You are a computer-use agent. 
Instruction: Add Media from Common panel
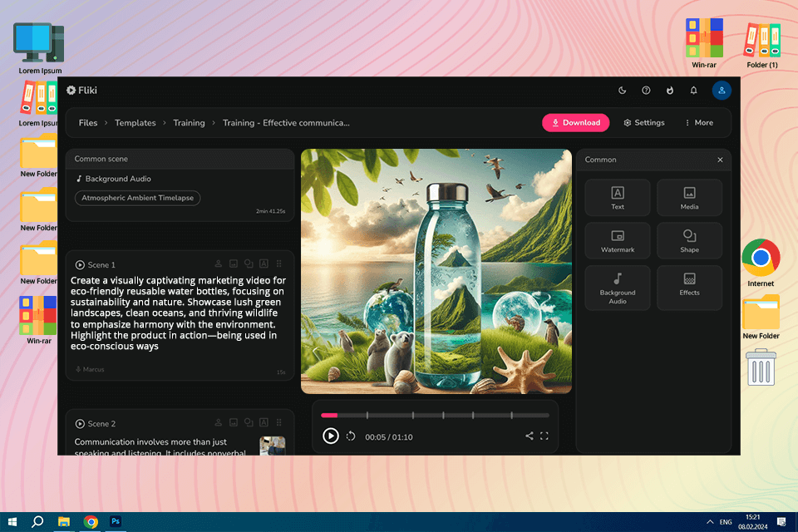tap(689, 198)
